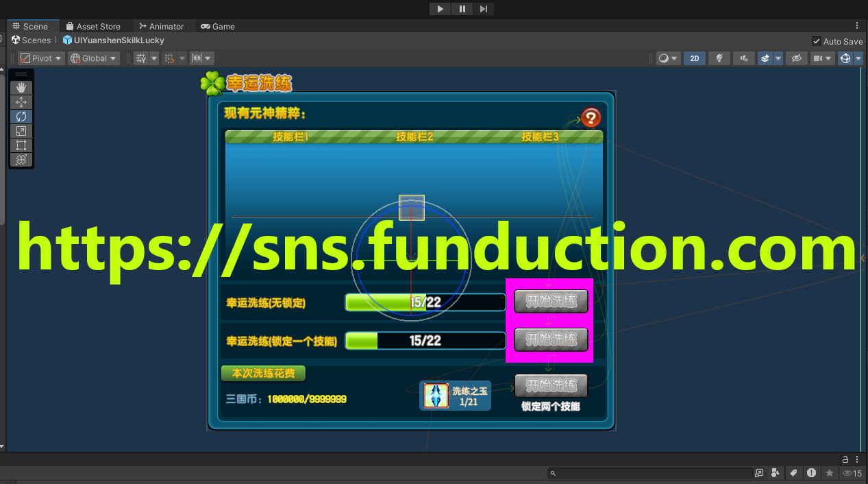Select the Move tool

(21, 102)
